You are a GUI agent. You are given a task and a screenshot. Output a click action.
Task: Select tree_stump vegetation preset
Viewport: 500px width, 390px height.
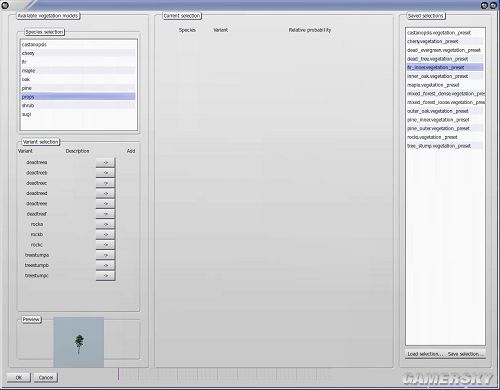(x=445, y=146)
